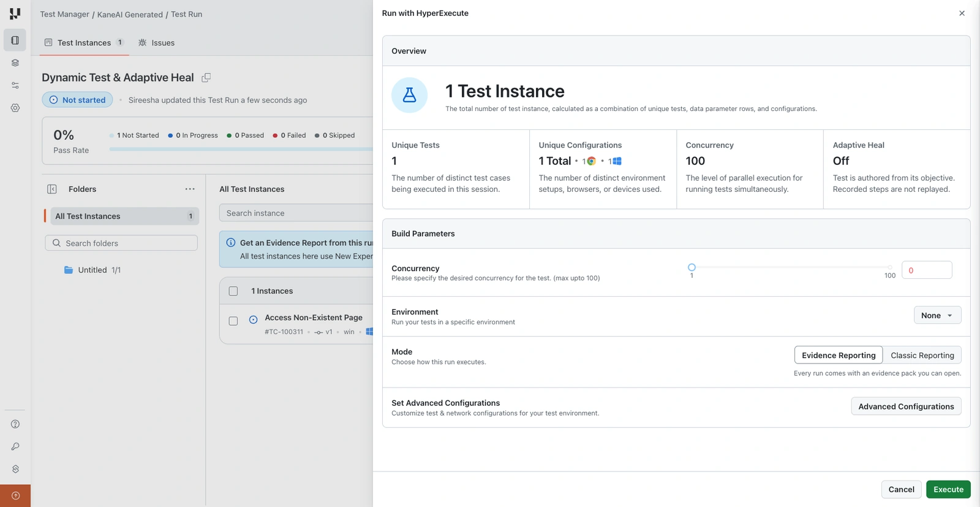Image resolution: width=980 pixels, height=507 pixels.
Task: Go to Test Manager breadcrumb
Action: pos(65,14)
